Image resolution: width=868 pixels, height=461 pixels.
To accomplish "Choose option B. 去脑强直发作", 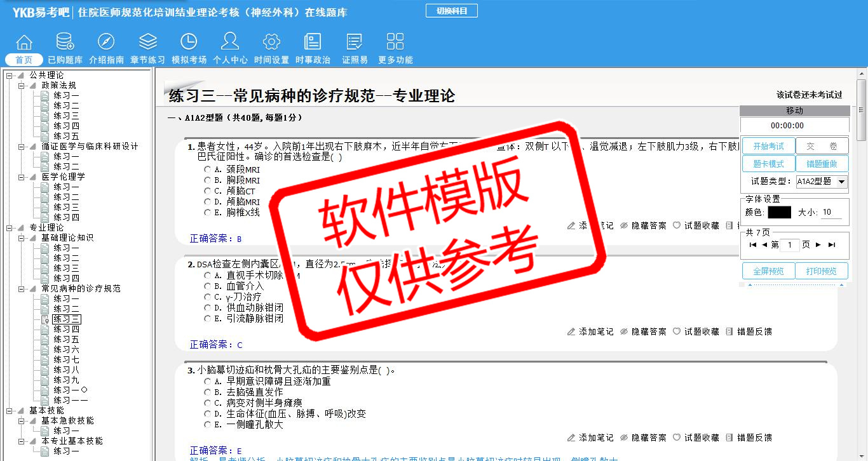I will 207,392.
